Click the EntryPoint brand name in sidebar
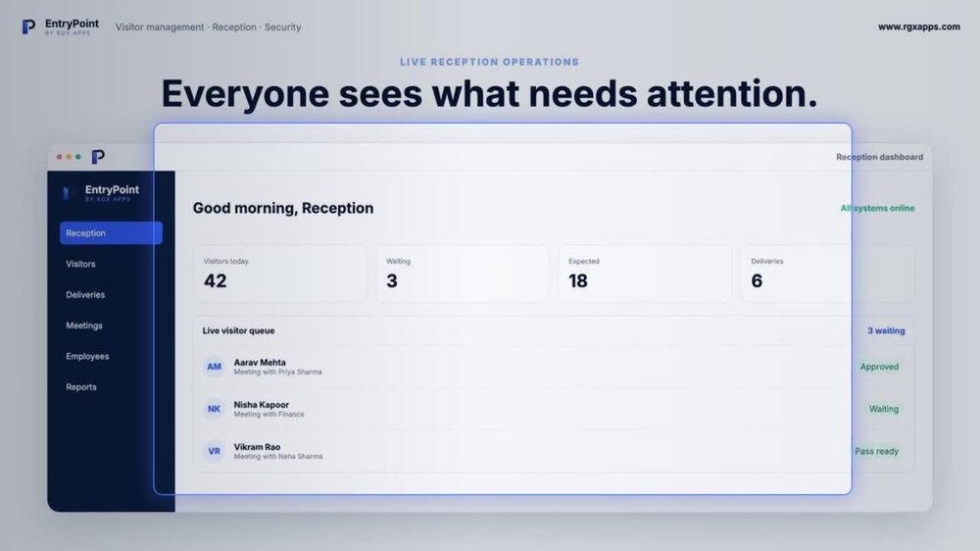This screenshot has width=980, height=551. (112, 189)
